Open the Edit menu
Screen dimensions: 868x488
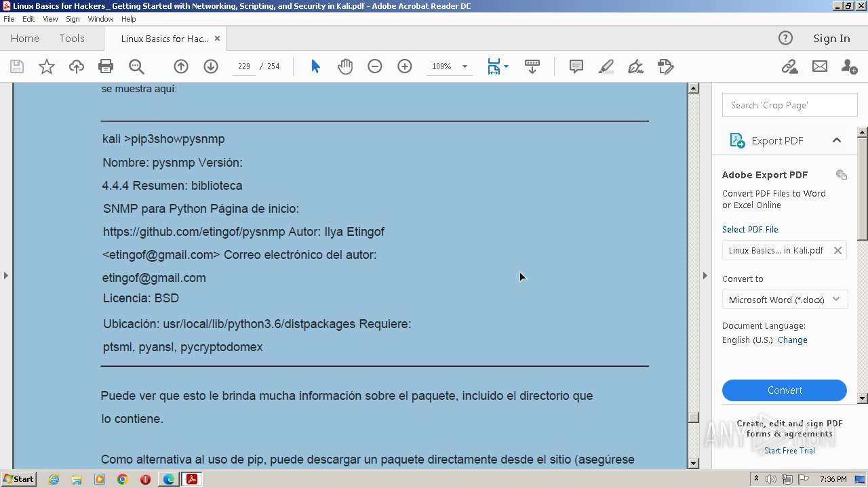point(28,19)
